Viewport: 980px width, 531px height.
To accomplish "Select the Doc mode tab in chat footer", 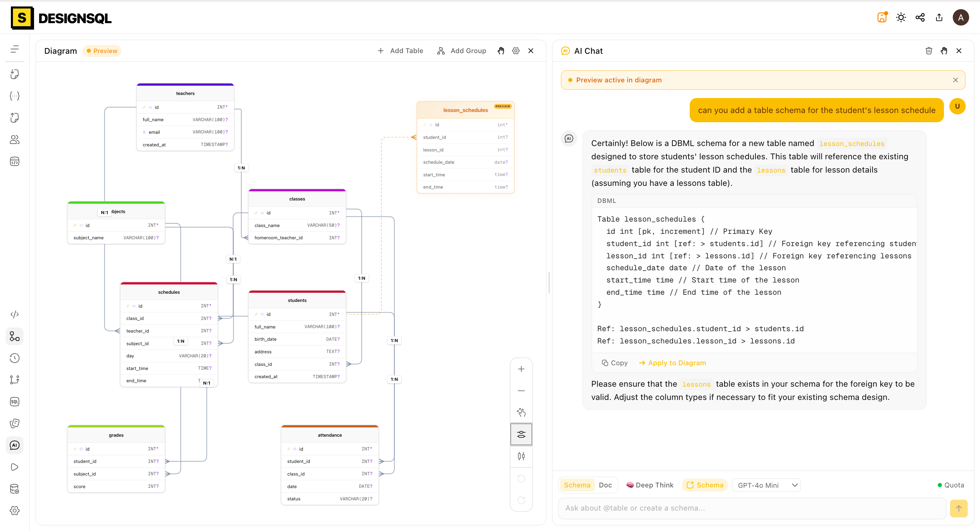I will click(605, 485).
